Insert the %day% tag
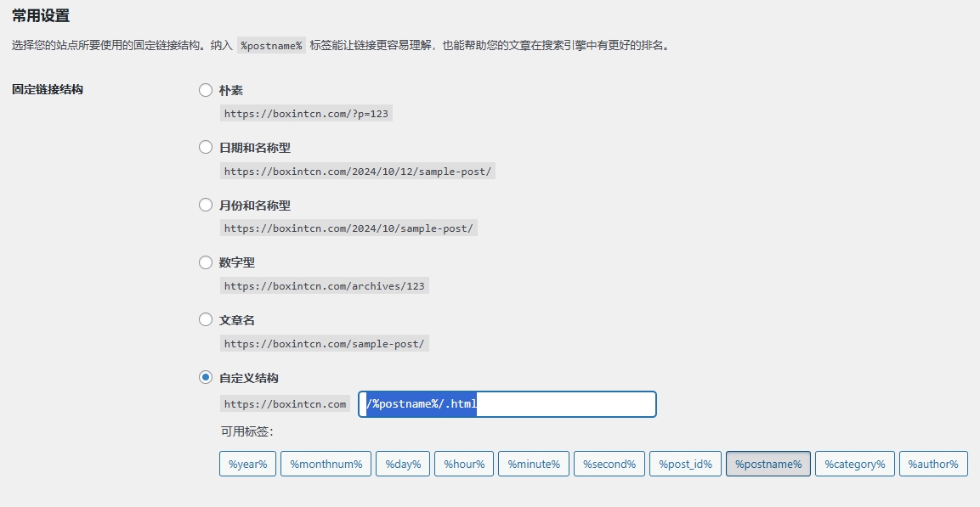Image resolution: width=980 pixels, height=507 pixels. pos(402,464)
